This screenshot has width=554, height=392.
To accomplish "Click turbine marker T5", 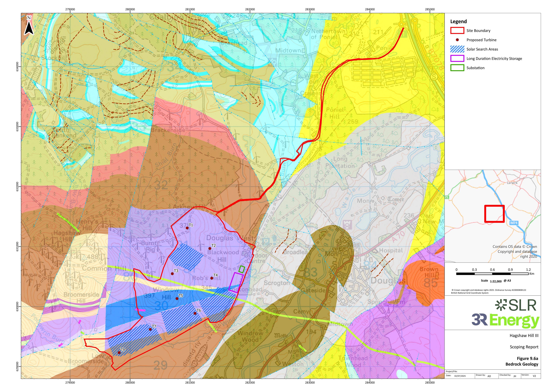I will click(177, 299).
